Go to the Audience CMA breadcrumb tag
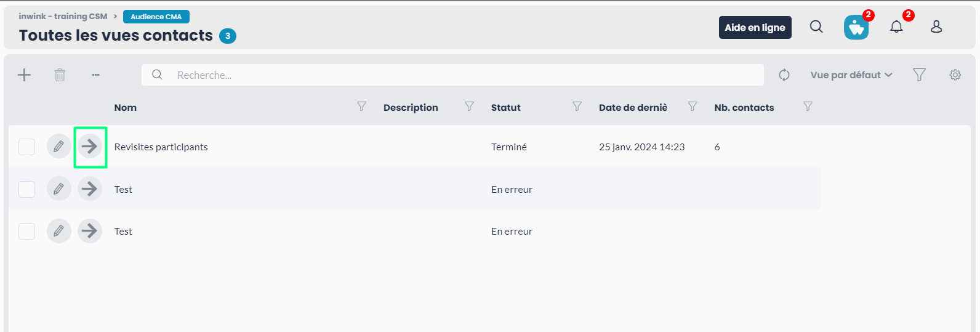The height and width of the screenshot is (332, 980). point(156,17)
